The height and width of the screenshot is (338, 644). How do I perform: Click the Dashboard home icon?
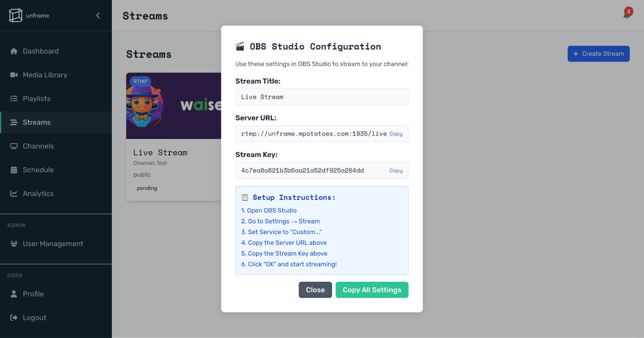pos(14,51)
